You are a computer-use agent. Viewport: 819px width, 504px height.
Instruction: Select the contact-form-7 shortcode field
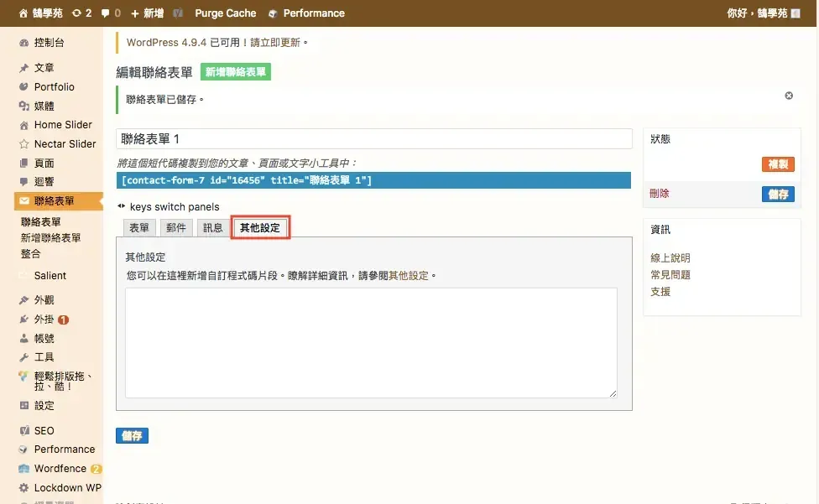(x=373, y=180)
